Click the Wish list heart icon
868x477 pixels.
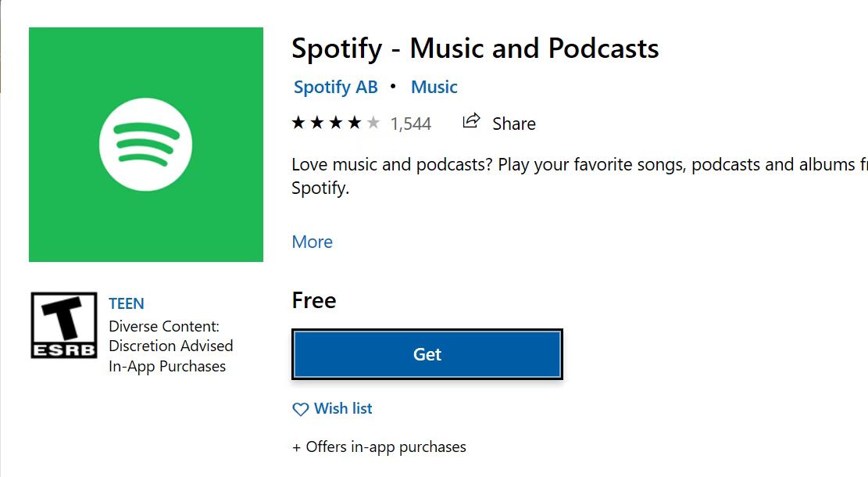(x=300, y=409)
